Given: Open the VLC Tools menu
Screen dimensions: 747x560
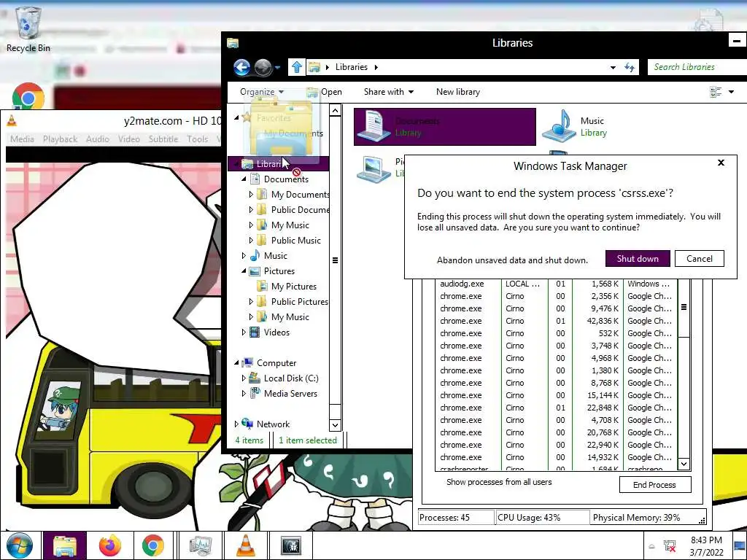Looking at the screenshot, I should pos(197,139).
